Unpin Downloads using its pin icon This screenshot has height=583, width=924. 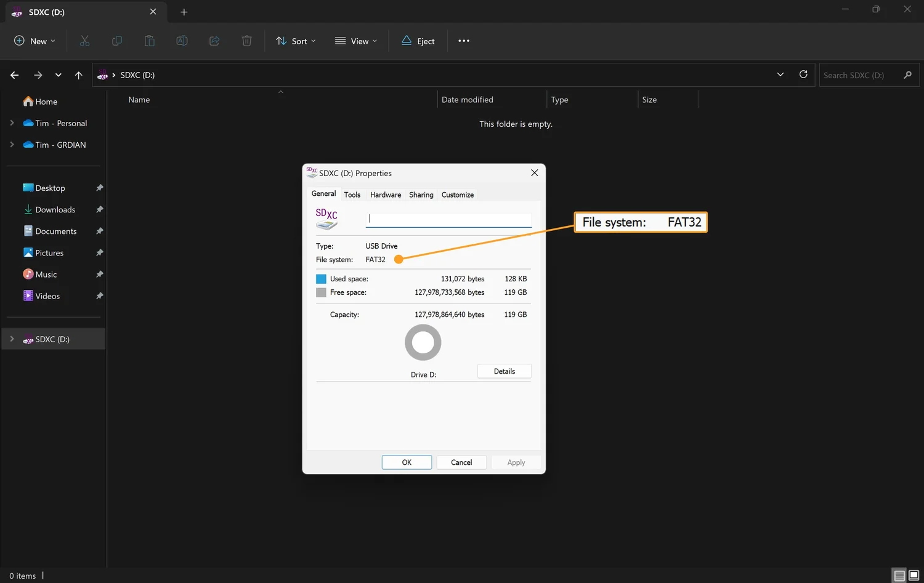pyautogui.click(x=99, y=209)
